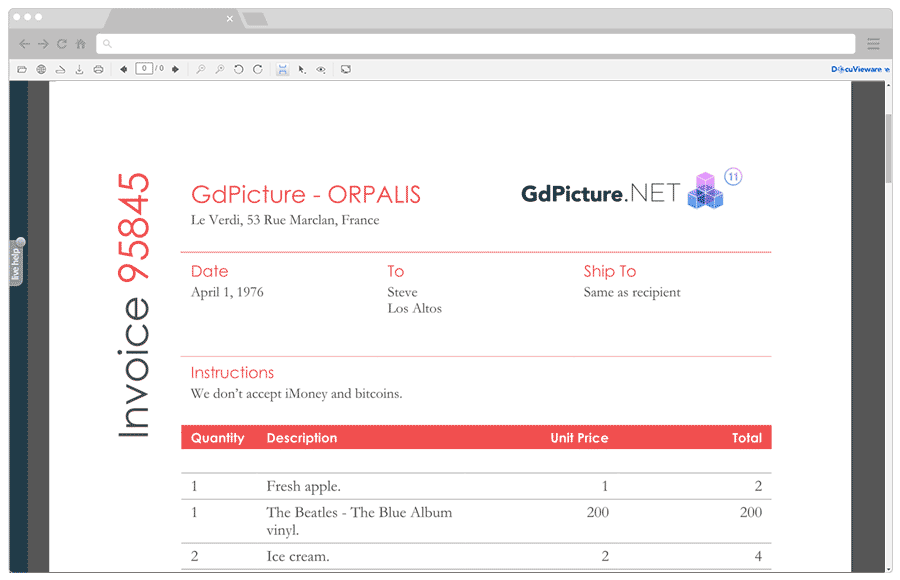900x580 pixels.
Task: Click the rotated 'Invoice 95845' title
Action: (133, 306)
